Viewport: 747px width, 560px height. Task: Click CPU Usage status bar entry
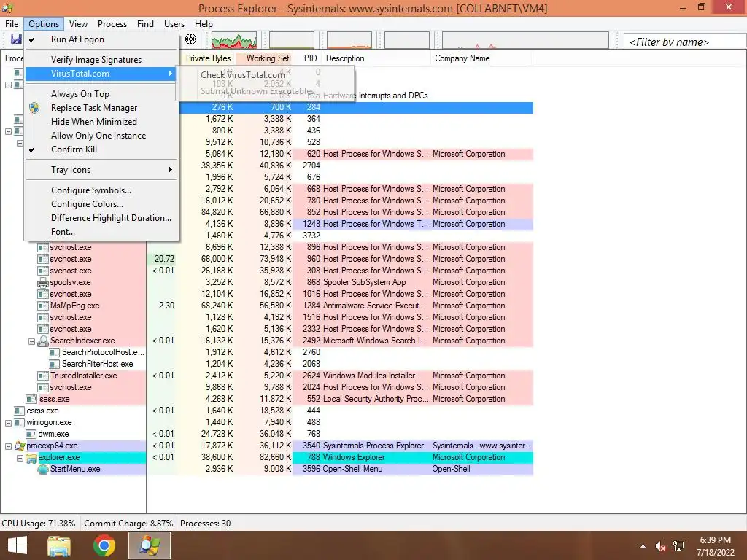[39, 524]
